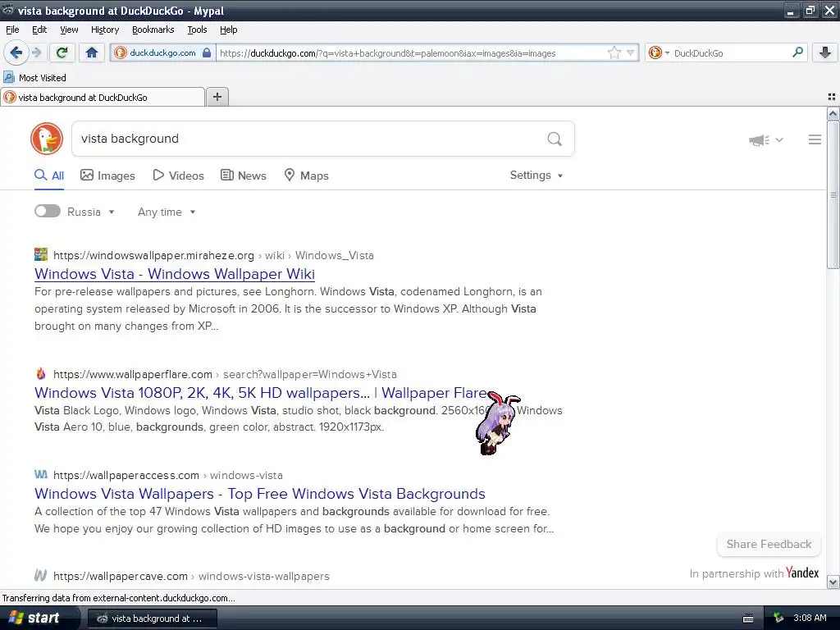The width and height of the screenshot is (840, 630).
Task: Switch to the Videos tab
Action: (x=178, y=176)
